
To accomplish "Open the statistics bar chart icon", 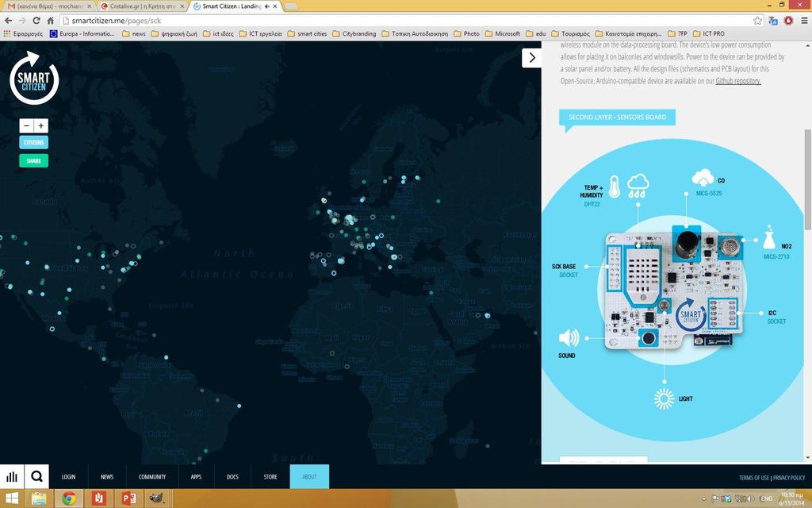I will click(12, 476).
